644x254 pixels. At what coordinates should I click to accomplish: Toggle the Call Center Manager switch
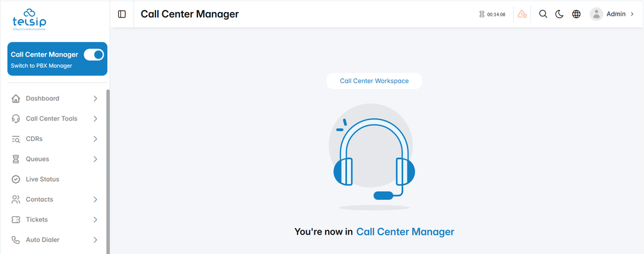pos(94,55)
